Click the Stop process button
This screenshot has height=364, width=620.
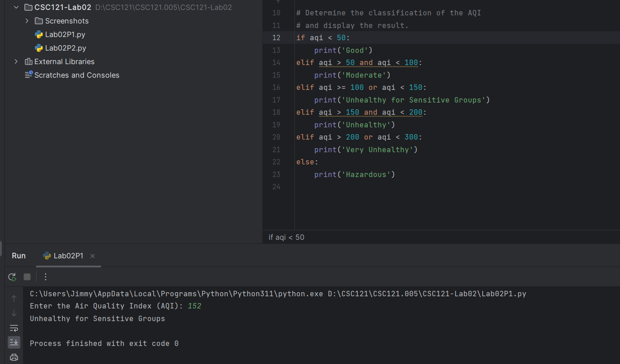point(27,277)
